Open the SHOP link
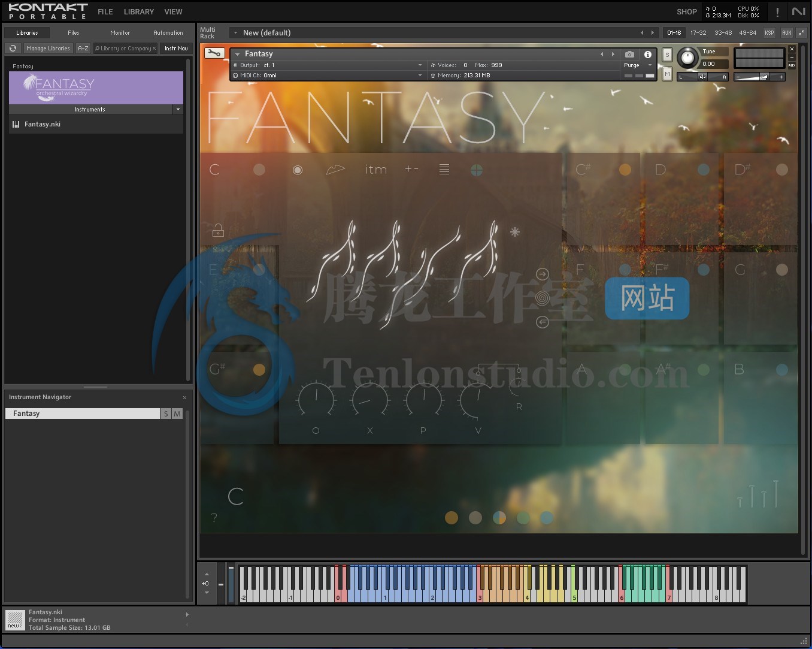This screenshot has height=649, width=812. pos(687,11)
